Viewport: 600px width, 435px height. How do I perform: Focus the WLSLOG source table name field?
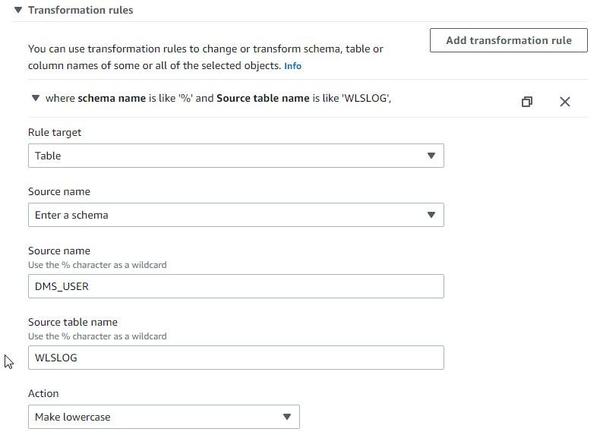click(235, 358)
